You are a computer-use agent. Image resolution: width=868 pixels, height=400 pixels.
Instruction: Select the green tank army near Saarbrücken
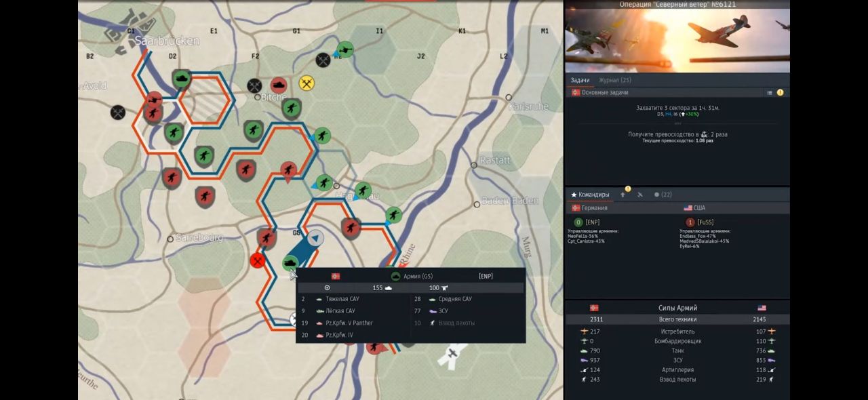pos(182,79)
